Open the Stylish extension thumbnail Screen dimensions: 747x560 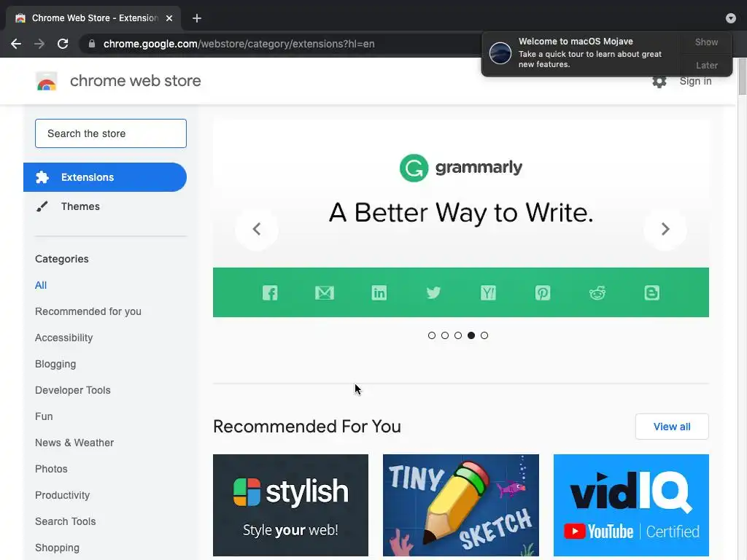coord(290,505)
